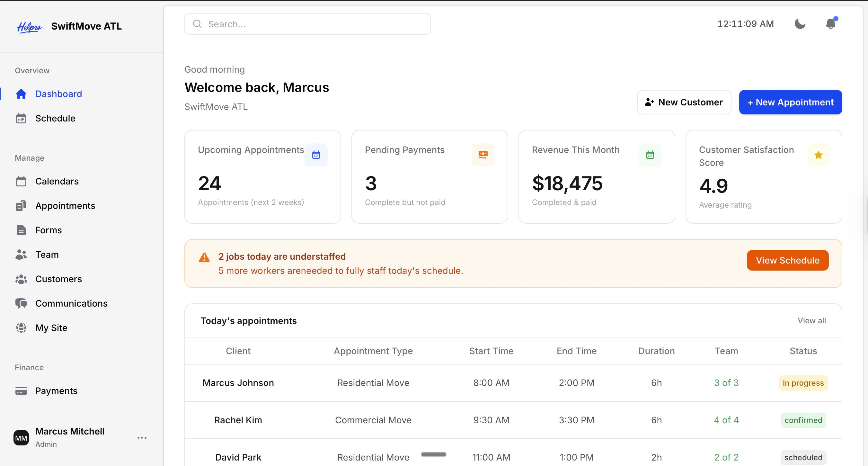Click the Pending Payments cash icon
Viewport: 868px width, 466px height.
(483, 155)
